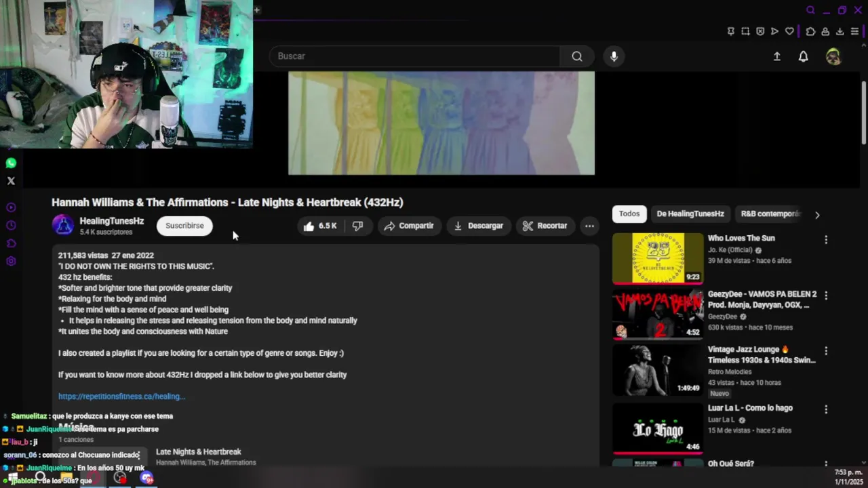Open Luar La L - Como lo hago title
Viewport: 868px width, 488px height.
(750, 408)
